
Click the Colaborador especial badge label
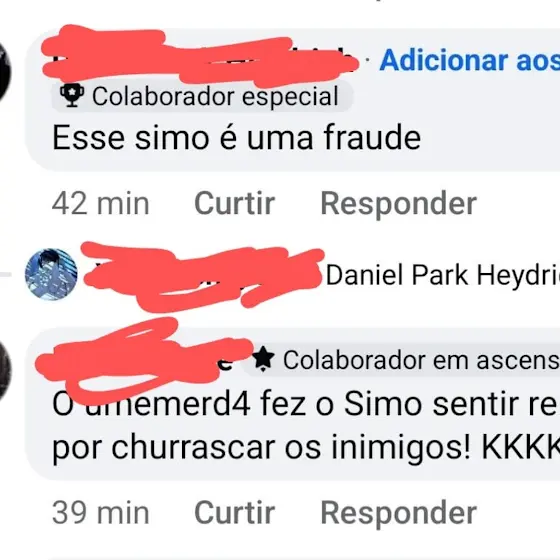click(215, 96)
